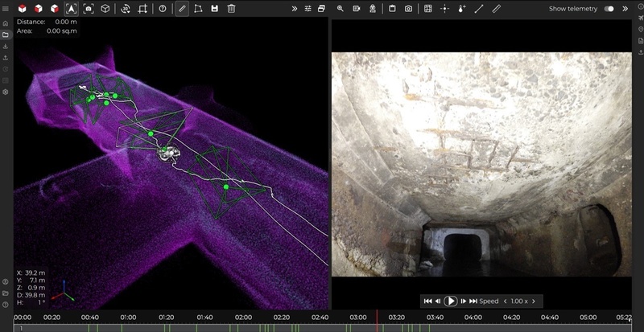644x332 pixels.
Task: Toggle the Show telemetry switch
Action: 609,9
